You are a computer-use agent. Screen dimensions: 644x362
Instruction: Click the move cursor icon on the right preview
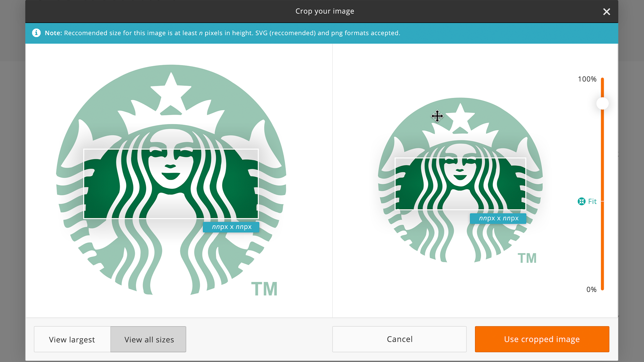(437, 116)
